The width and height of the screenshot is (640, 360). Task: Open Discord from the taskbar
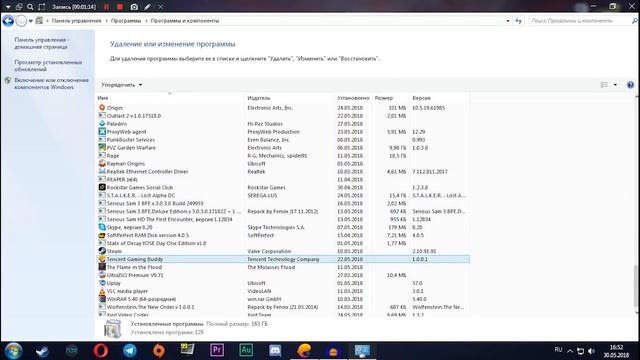275,351
